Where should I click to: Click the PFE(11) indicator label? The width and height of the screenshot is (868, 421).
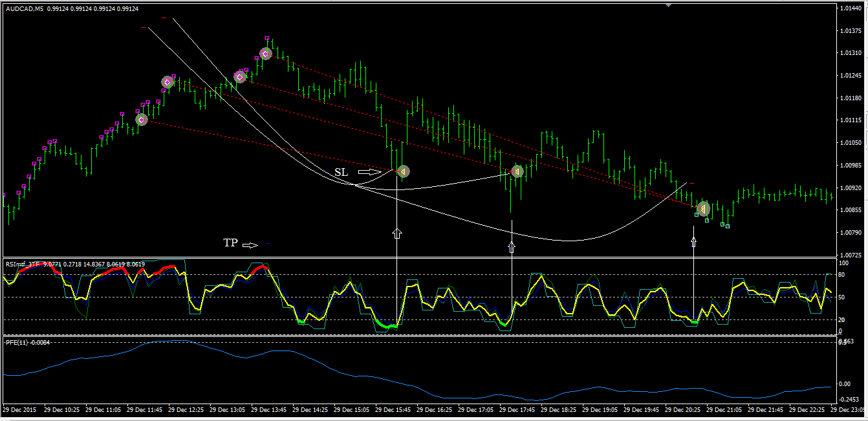coord(16,342)
